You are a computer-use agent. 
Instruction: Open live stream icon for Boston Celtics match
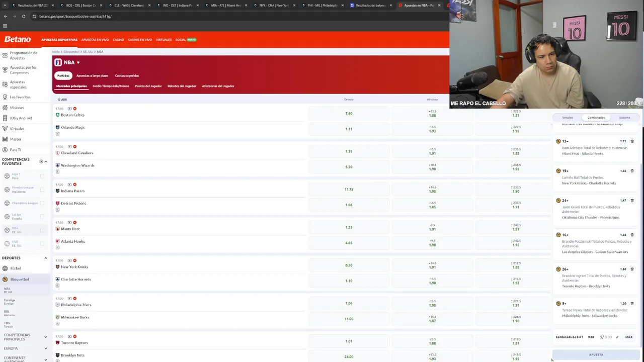click(69, 109)
